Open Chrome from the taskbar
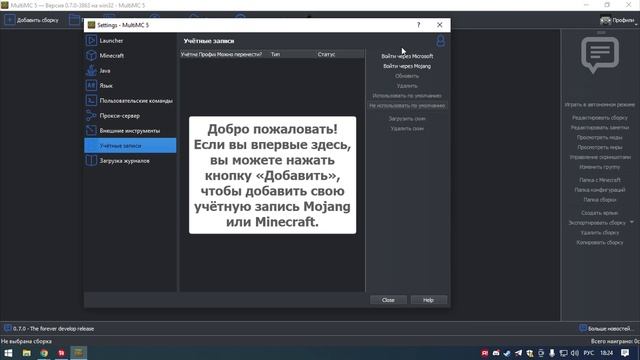Image resolution: width=640 pixels, height=360 pixels. (x=44, y=353)
